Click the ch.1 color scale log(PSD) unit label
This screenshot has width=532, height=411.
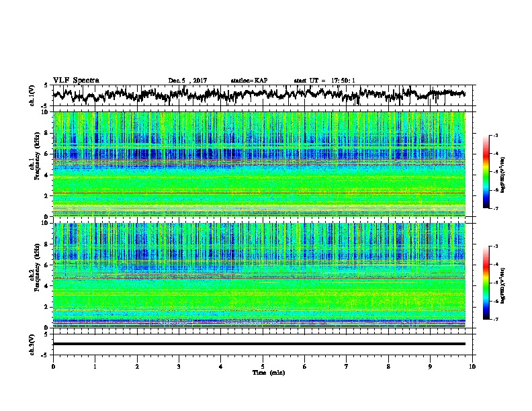tap(502, 175)
